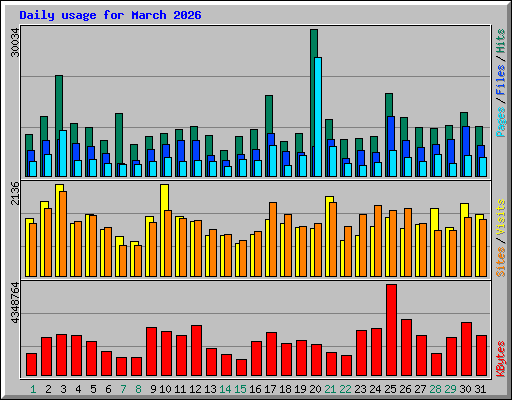Click the red KBytes bar for day 12

tap(196, 351)
